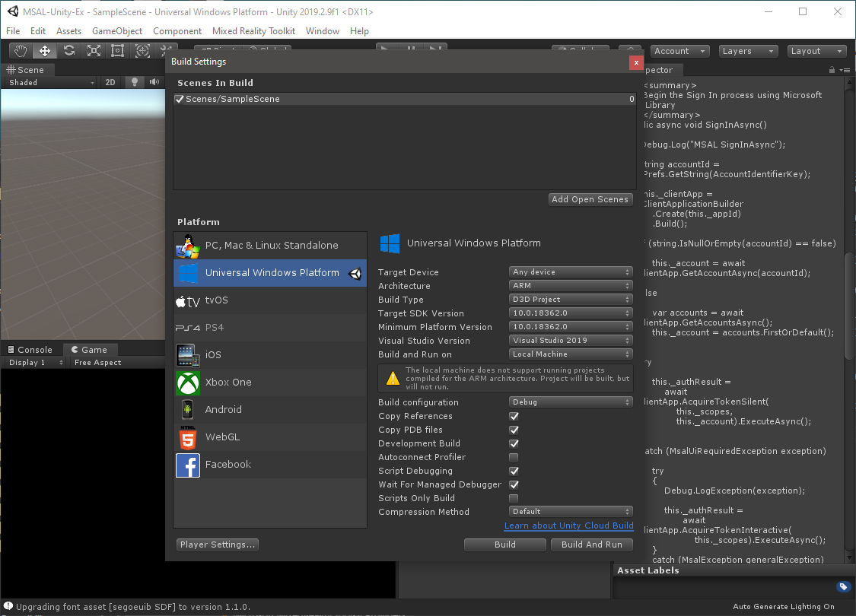Open the GameObject menu
Viewport: 856px width, 616px height.
coord(118,31)
